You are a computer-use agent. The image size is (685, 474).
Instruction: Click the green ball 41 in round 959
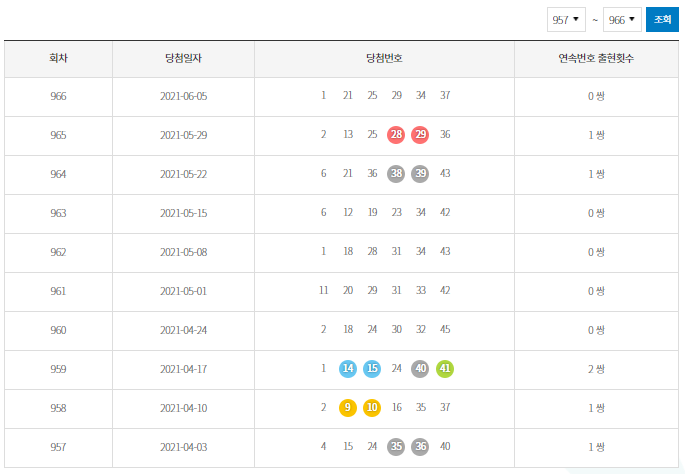pyautogui.click(x=445, y=369)
